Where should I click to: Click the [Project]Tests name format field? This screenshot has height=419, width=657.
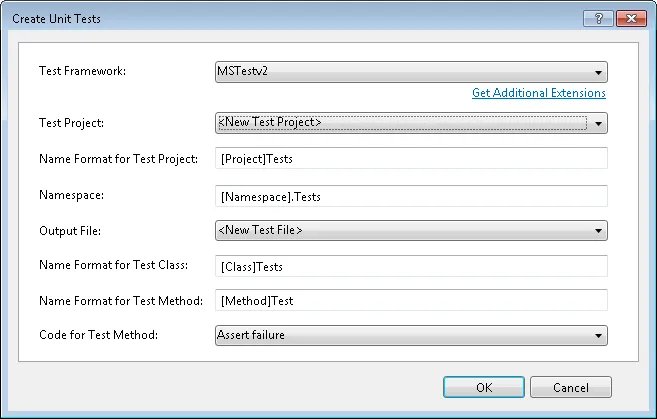(410, 159)
